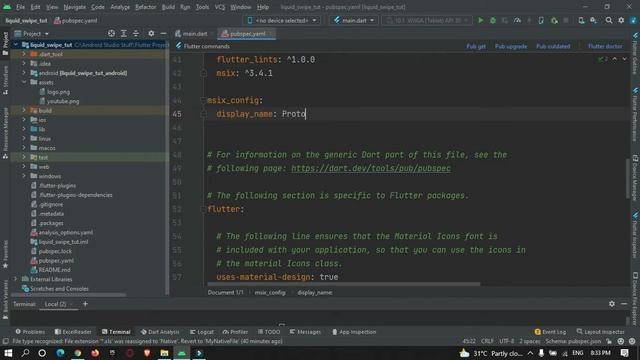Open the Device Manager toolbar icon

[x=581, y=20]
